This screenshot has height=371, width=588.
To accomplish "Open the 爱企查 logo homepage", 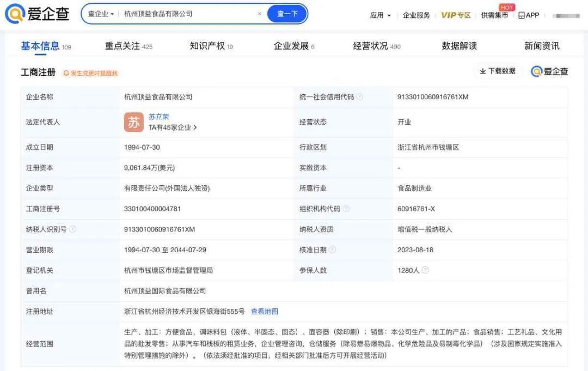I will pyautogui.click(x=37, y=14).
